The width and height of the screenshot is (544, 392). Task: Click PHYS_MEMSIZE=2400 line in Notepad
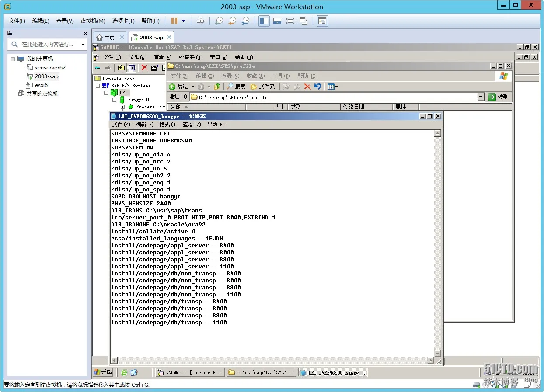[x=141, y=204]
